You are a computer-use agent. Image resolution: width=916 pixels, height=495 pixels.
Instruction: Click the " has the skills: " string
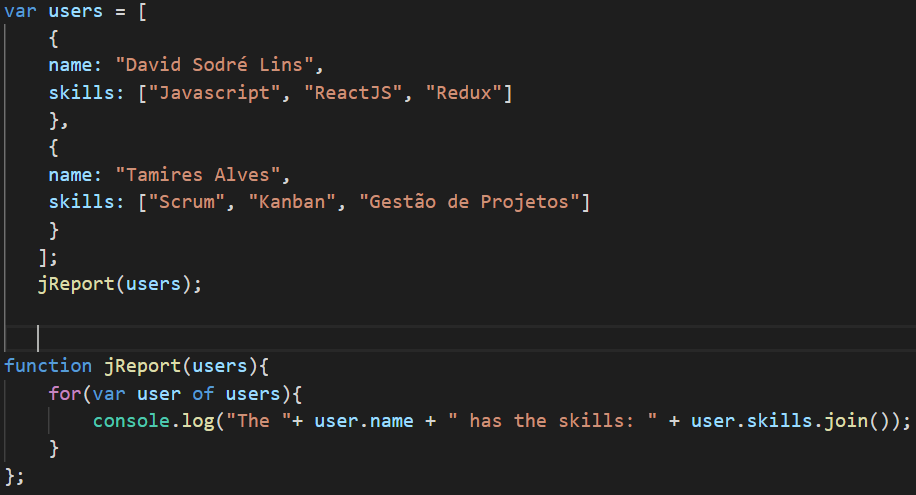553,421
